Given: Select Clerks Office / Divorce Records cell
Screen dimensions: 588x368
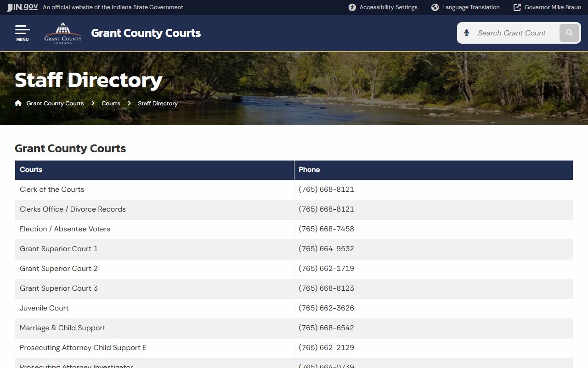Looking at the screenshot, I should click(154, 209).
